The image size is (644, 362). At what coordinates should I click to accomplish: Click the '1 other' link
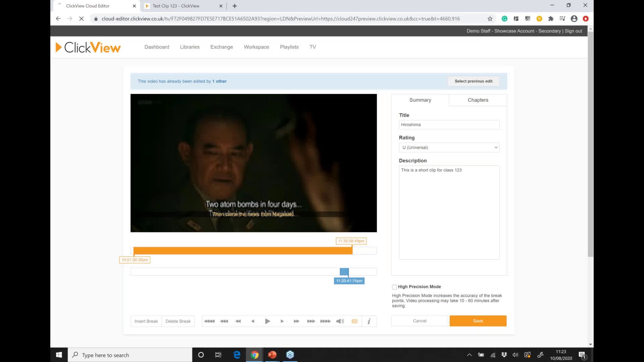219,81
